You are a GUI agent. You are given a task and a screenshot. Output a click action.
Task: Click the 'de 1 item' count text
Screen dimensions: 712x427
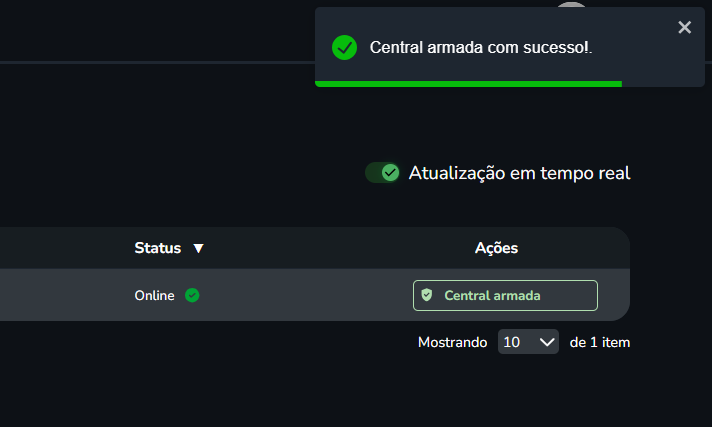599,342
